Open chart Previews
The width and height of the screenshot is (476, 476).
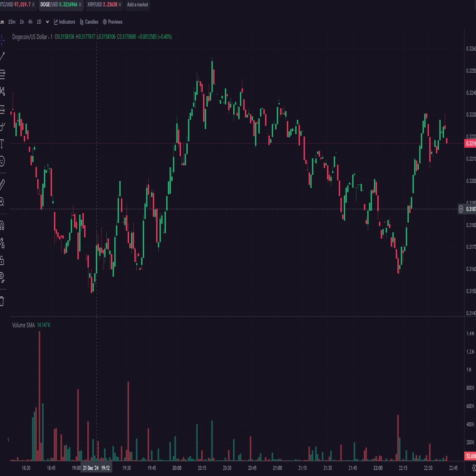(113, 22)
